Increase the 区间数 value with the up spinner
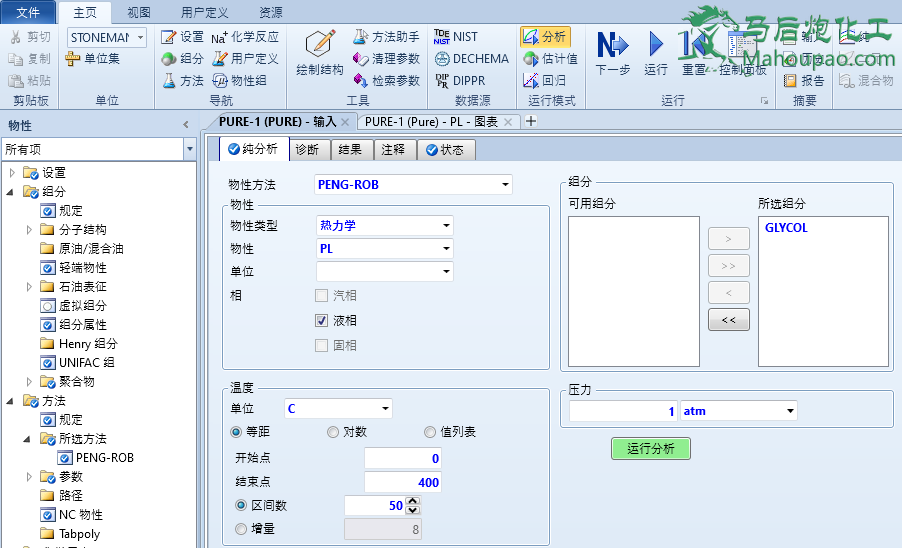Image resolution: width=902 pixels, height=548 pixels. [x=413, y=501]
